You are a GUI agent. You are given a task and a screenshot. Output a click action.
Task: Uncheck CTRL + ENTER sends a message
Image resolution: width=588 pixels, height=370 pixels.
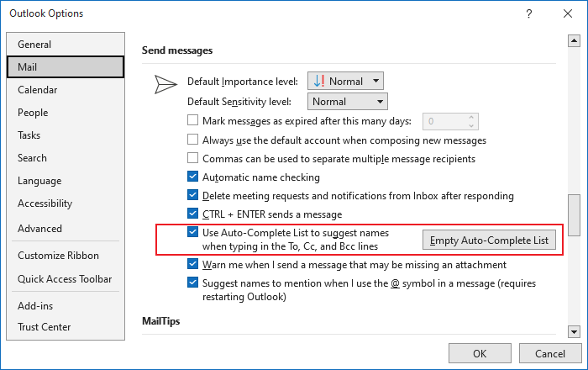tap(192, 213)
